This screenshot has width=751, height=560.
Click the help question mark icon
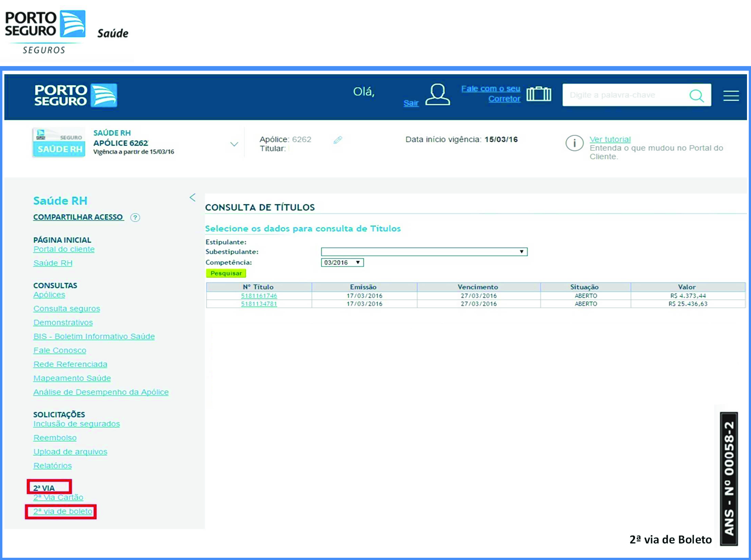135,217
